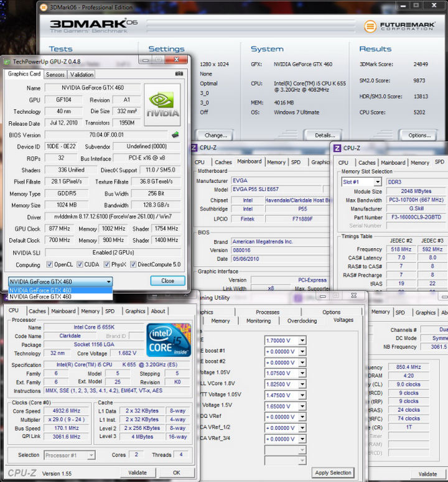Image resolution: width=448 pixels, height=482 pixels.
Task: Open the Overclocking tab in tuning utility
Action: 302,321
